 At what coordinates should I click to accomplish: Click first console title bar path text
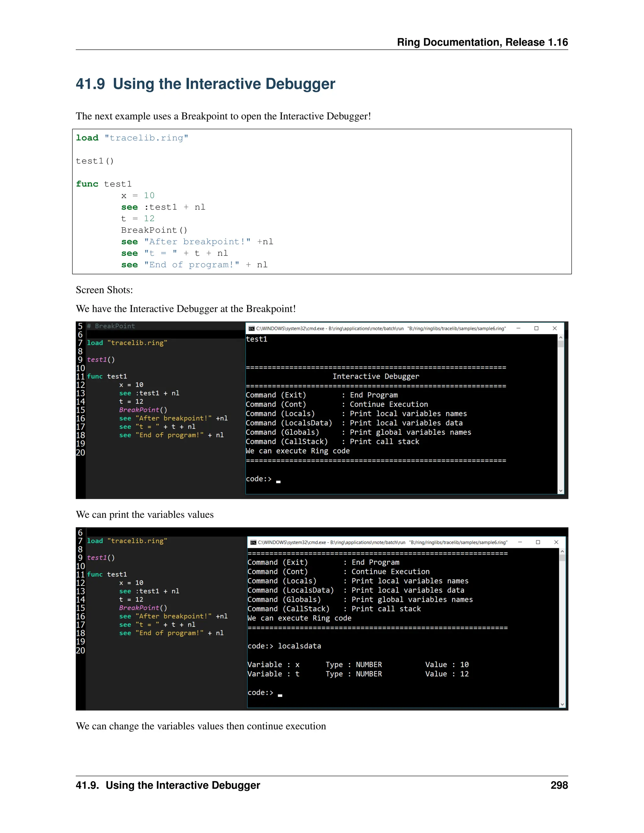pos(381,328)
